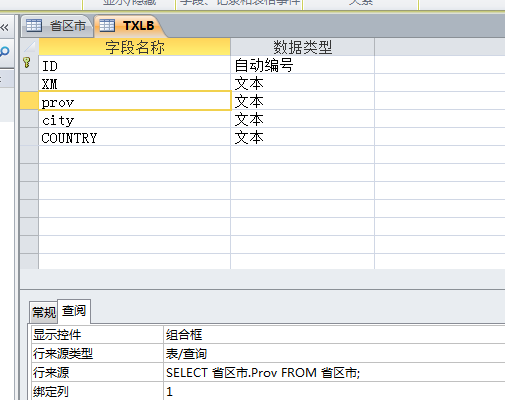Click the 绑定列 value field

pyautogui.click(x=334, y=391)
